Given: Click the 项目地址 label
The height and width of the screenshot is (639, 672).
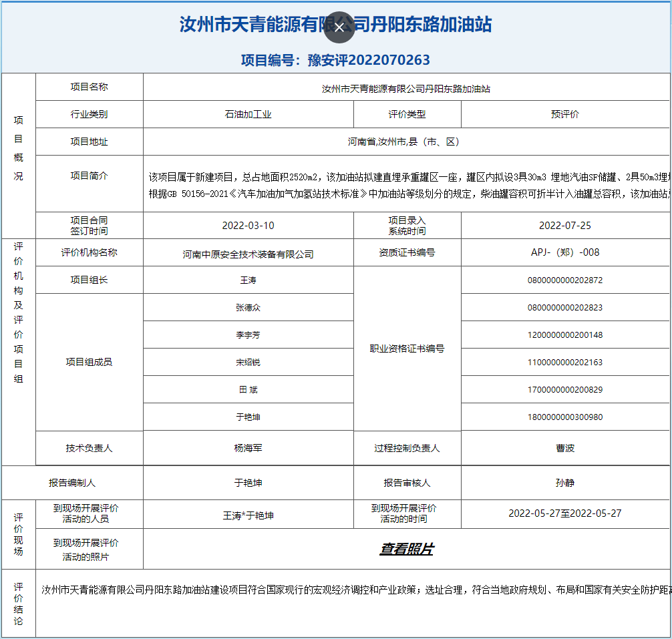Looking at the screenshot, I should 89,142.
